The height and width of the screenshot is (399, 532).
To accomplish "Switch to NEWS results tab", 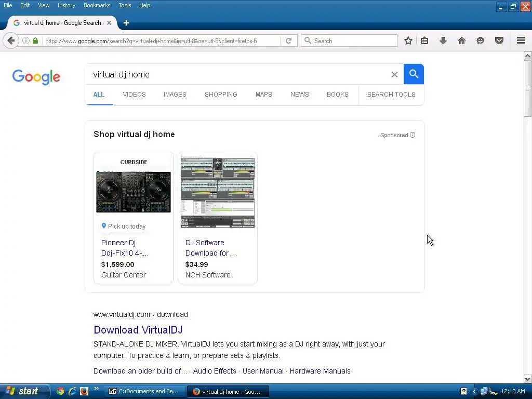I will (300, 95).
